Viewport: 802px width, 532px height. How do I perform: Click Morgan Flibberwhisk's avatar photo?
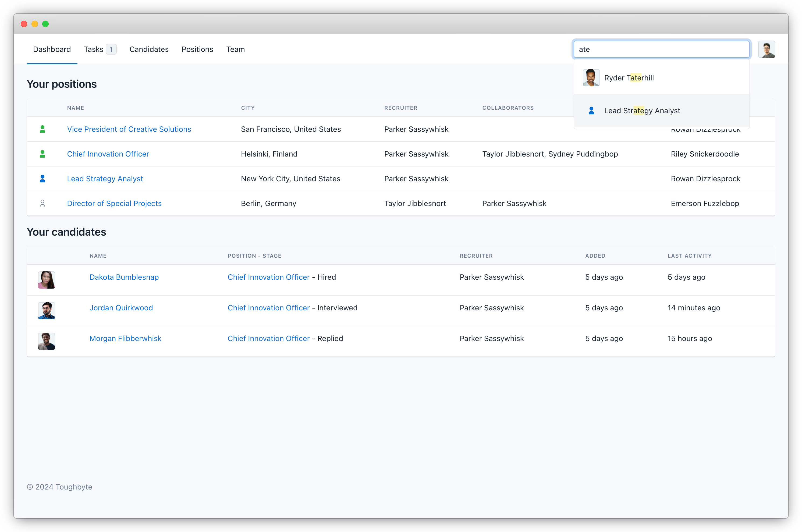[x=47, y=341]
